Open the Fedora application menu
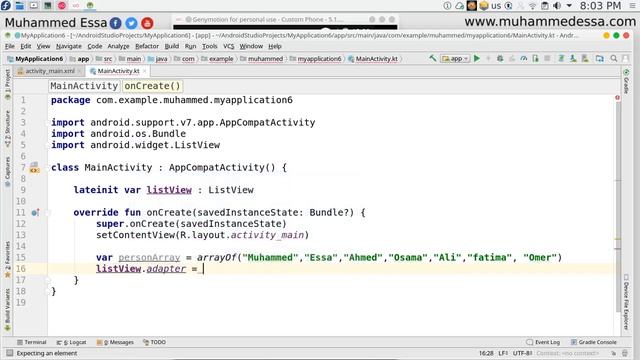The height and width of the screenshot is (360, 640). (x=6, y=6)
